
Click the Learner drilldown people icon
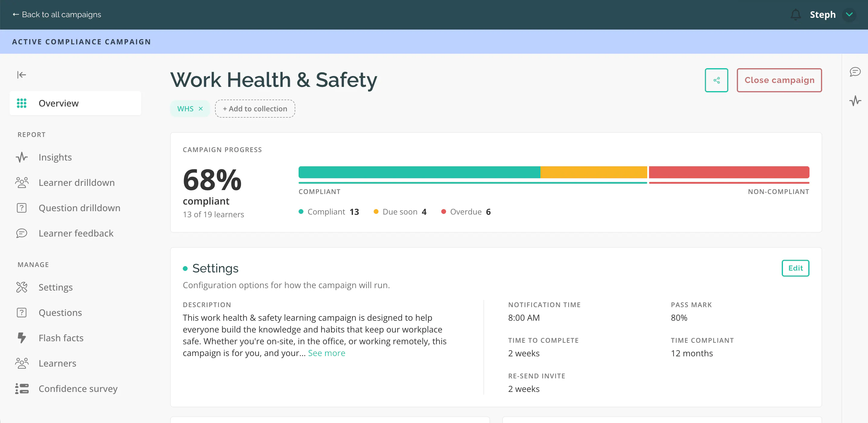(x=22, y=182)
